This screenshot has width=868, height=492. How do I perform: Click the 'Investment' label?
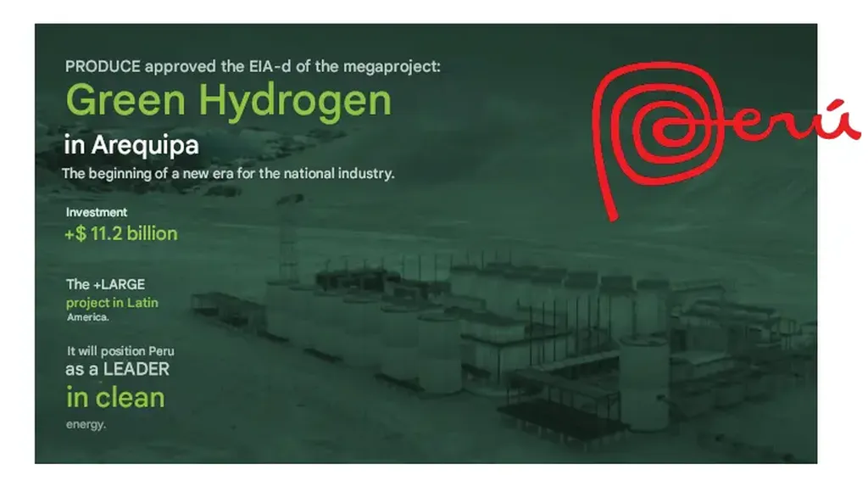click(97, 212)
